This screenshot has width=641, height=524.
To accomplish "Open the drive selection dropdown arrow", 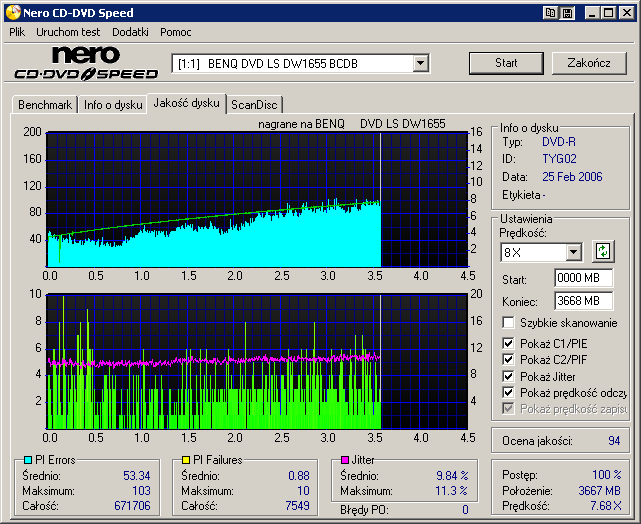I will click(420, 64).
